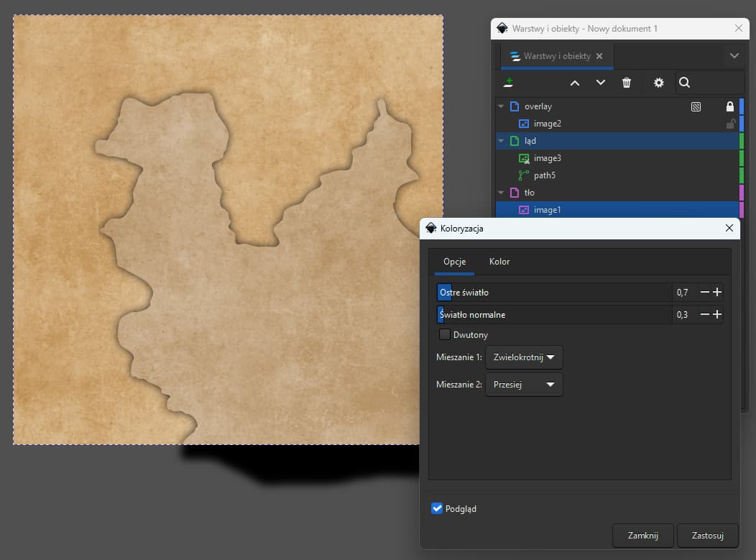Viewport: 756px width, 560px height.
Task: Click the Zastosuj button
Action: pos(707,536)
